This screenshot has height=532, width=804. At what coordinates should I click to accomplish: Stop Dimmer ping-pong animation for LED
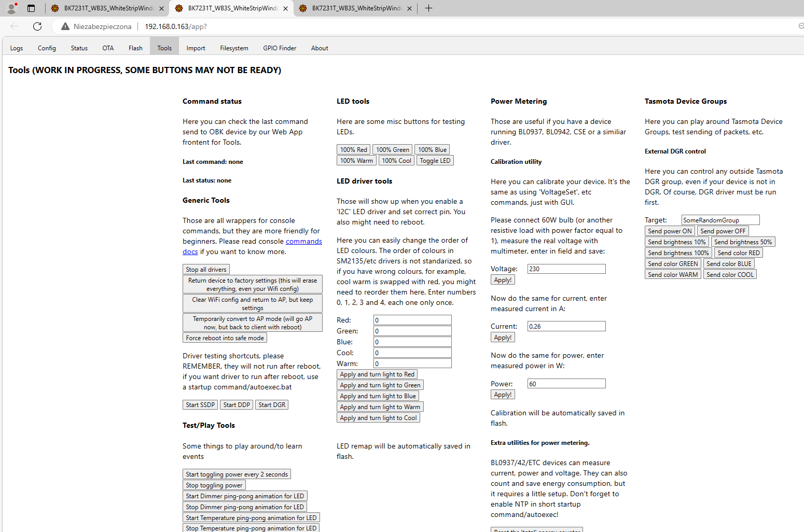point(245,507)
